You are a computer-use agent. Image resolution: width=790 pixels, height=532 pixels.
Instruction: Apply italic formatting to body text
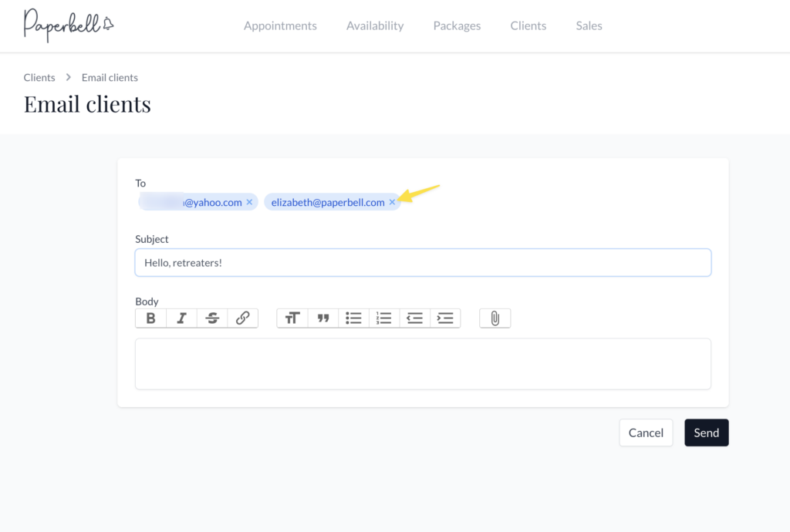click(181, 318)
